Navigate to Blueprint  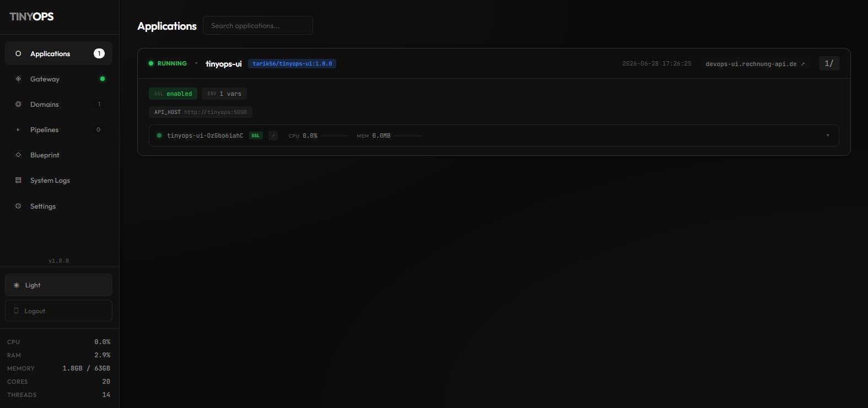coord(58,155)
